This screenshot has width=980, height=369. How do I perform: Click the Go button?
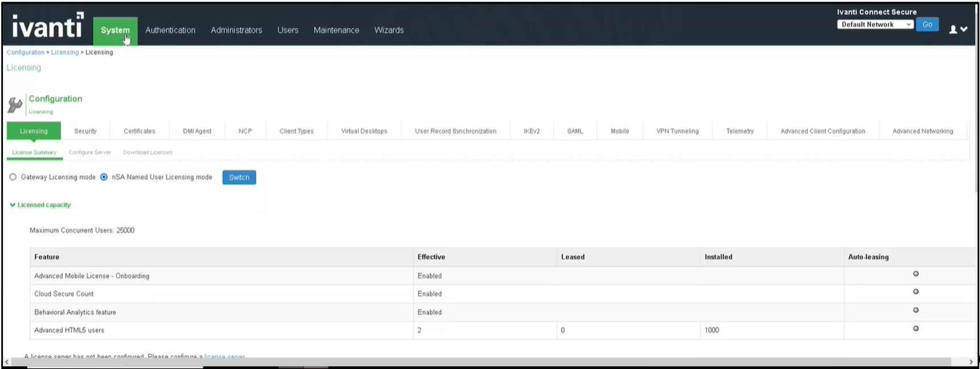click(x=927, y=24)
